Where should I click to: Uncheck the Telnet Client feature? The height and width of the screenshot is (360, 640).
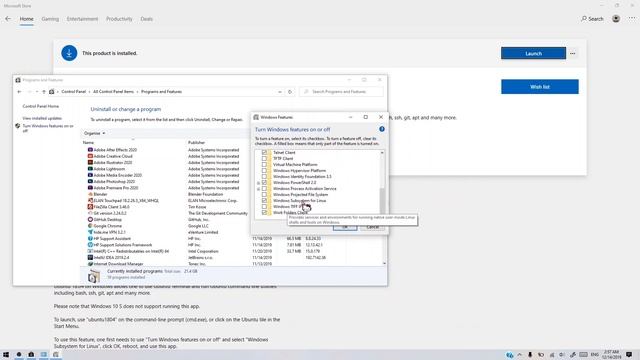264,152
